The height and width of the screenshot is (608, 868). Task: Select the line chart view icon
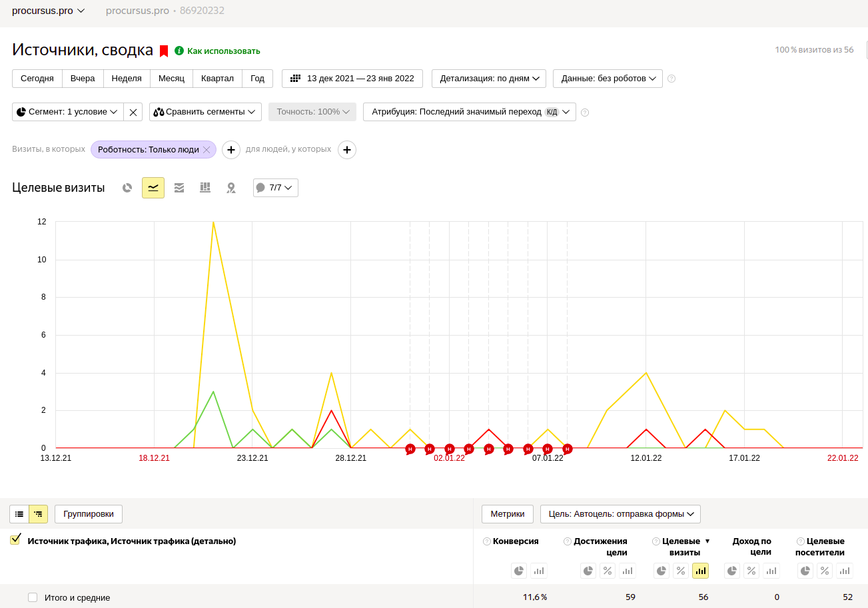153,188
